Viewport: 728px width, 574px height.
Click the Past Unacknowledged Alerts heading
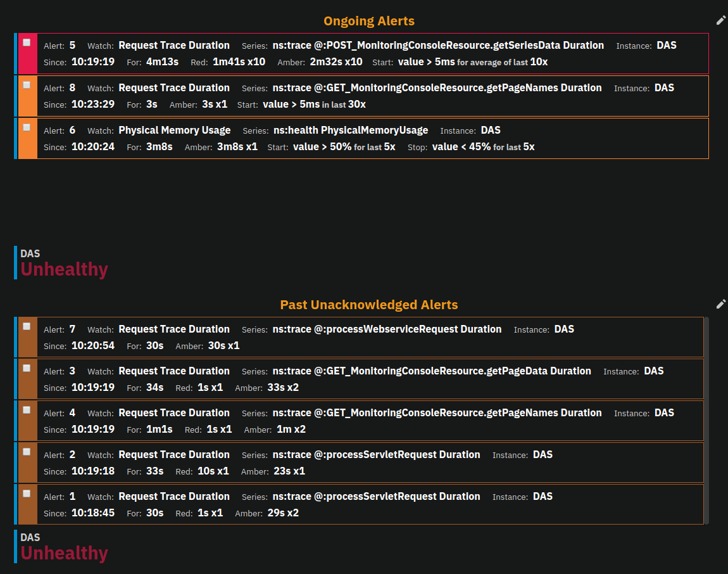[x=369, y=305]
